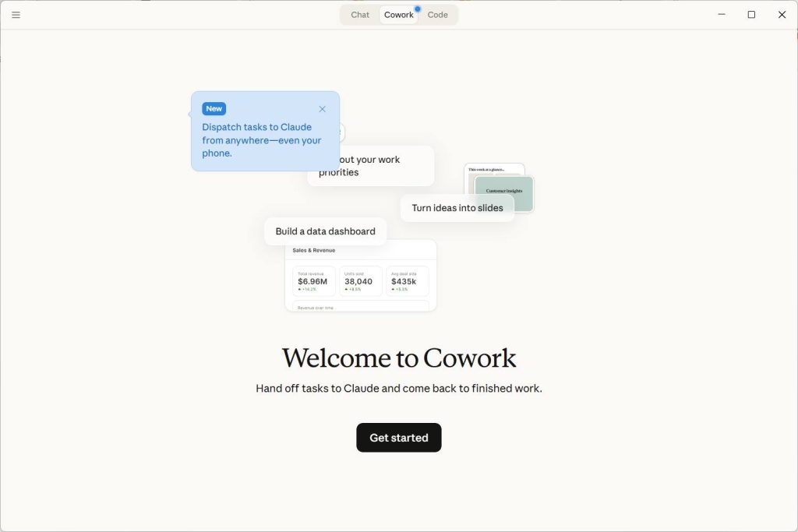Select the $435k Avg deal size metric
The width and height of the screenshot is (798, 532).
pyautogui.click(x=406, y=281)
